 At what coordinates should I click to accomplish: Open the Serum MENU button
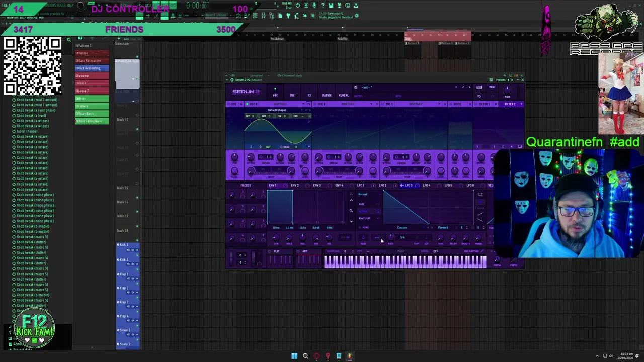click(x=492, y=87)
